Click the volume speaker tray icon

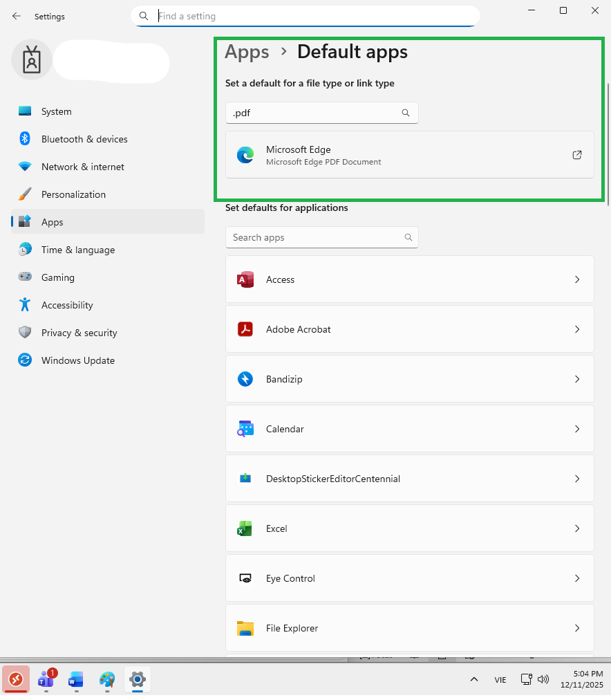point(543,679)
